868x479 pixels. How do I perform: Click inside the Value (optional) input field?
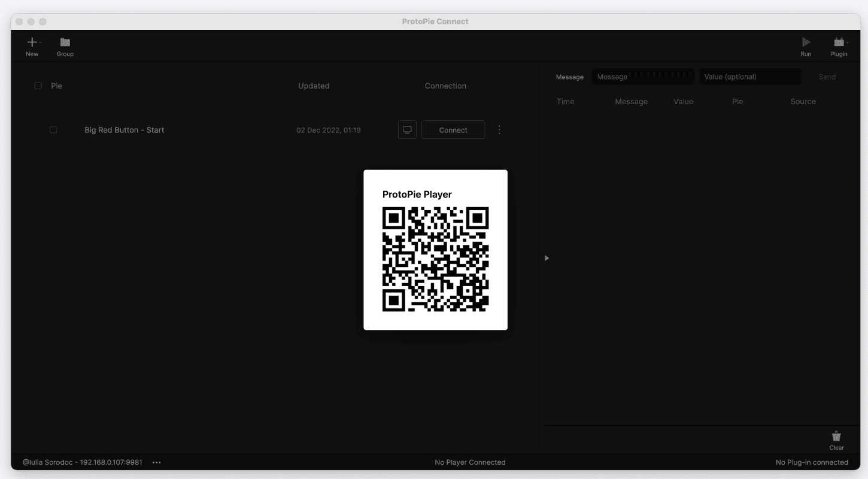[749, 76]
